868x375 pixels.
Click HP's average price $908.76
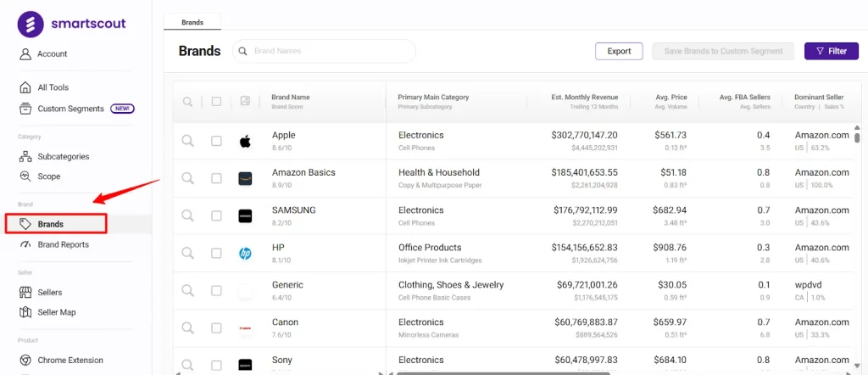[x=670, y=248]
